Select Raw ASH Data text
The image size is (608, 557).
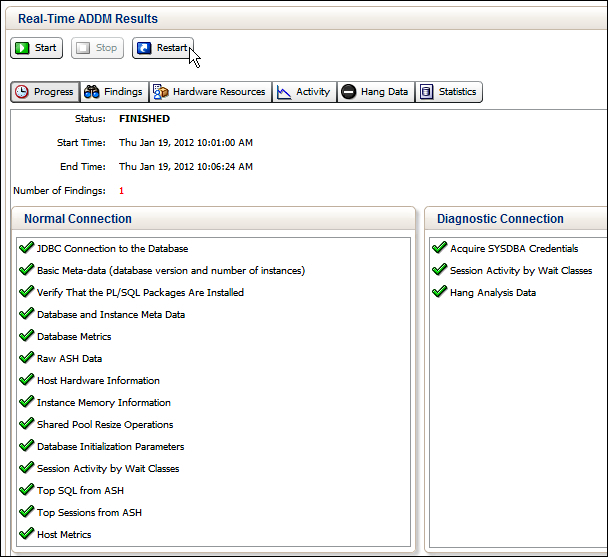pos(69,359)
